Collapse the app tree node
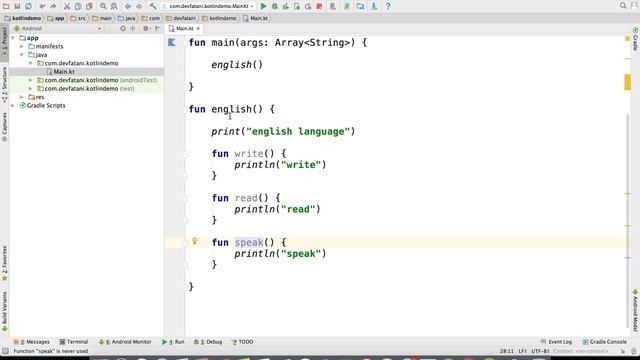Image resolution: width=640 pixels, height=360 pixels. click(x=13, y=38)
